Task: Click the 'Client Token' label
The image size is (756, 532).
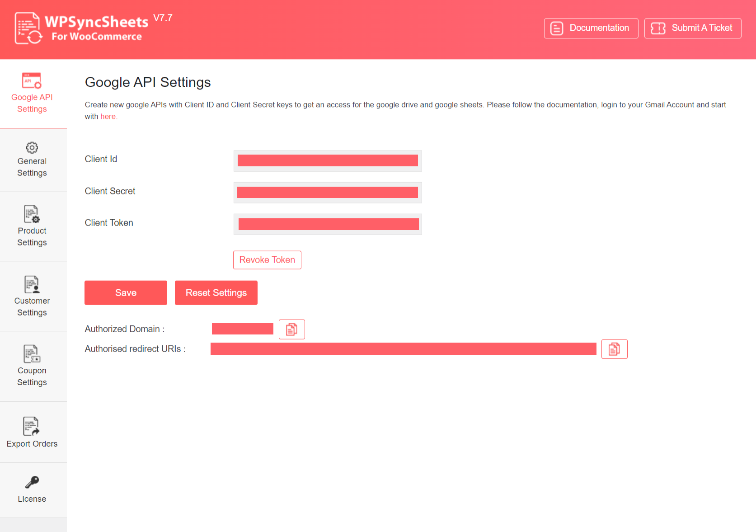Action: 109,223
